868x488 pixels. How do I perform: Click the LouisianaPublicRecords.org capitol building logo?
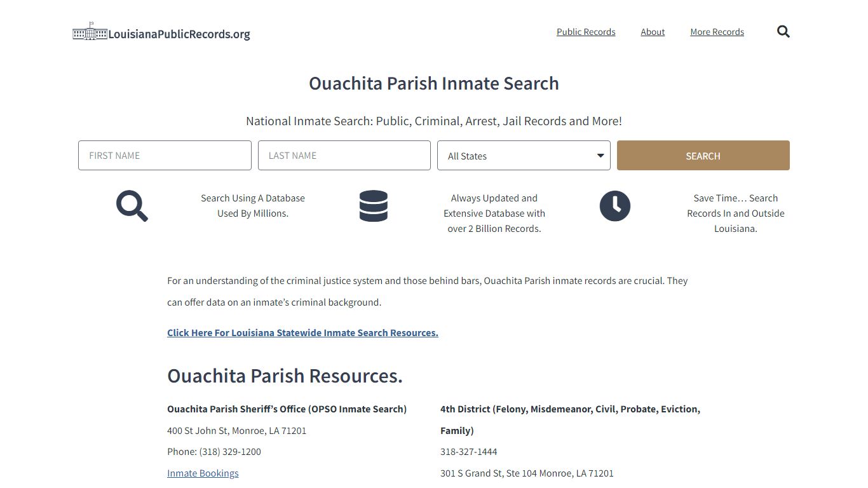(x=90, y=32)
